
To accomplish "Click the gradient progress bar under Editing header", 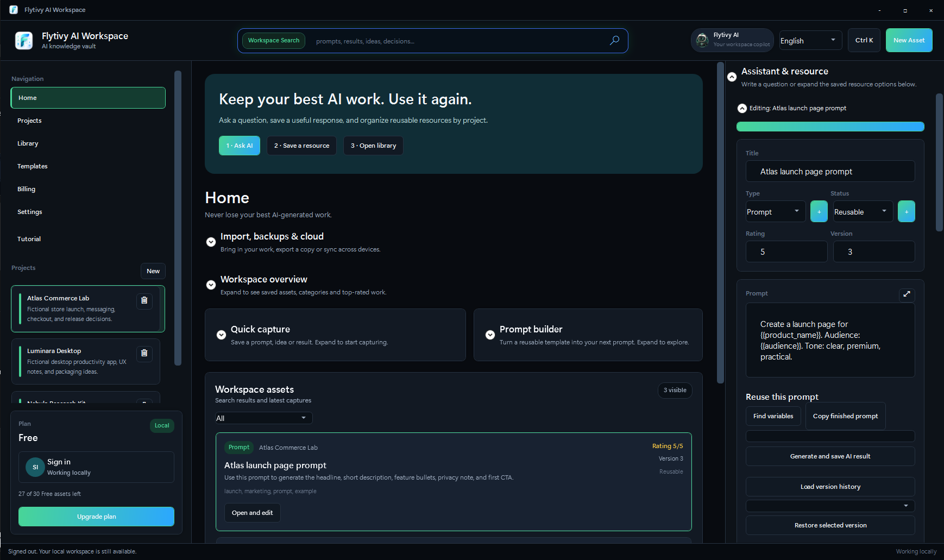I will [x=830, y=127].
